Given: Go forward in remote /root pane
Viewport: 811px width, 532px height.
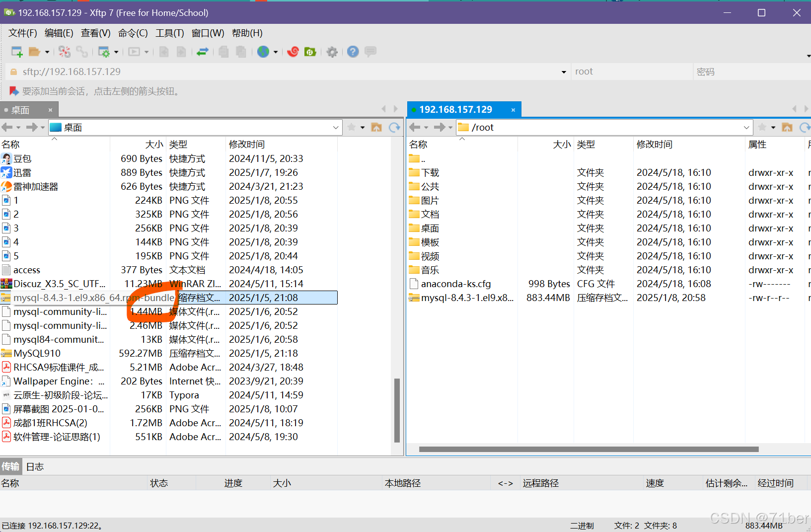Looking at the screenshot, I should [x=440, y=128].
